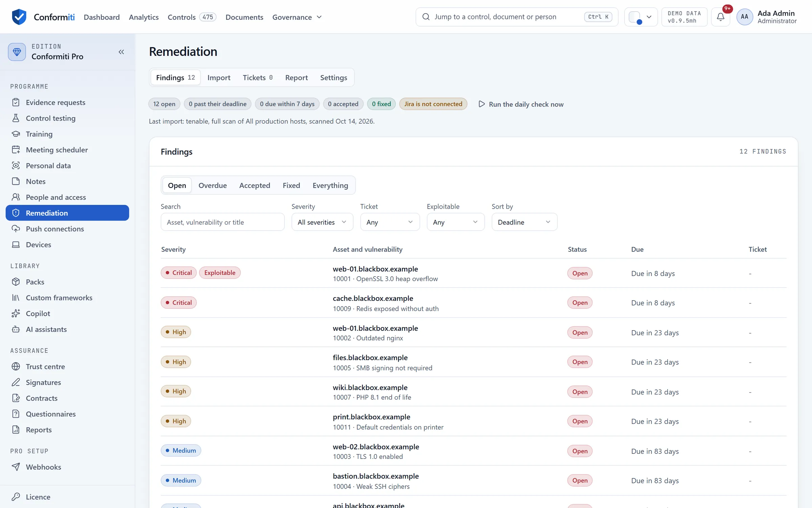Click the Training graduation cap icon
Screen dimensions: 812x508
16,134
